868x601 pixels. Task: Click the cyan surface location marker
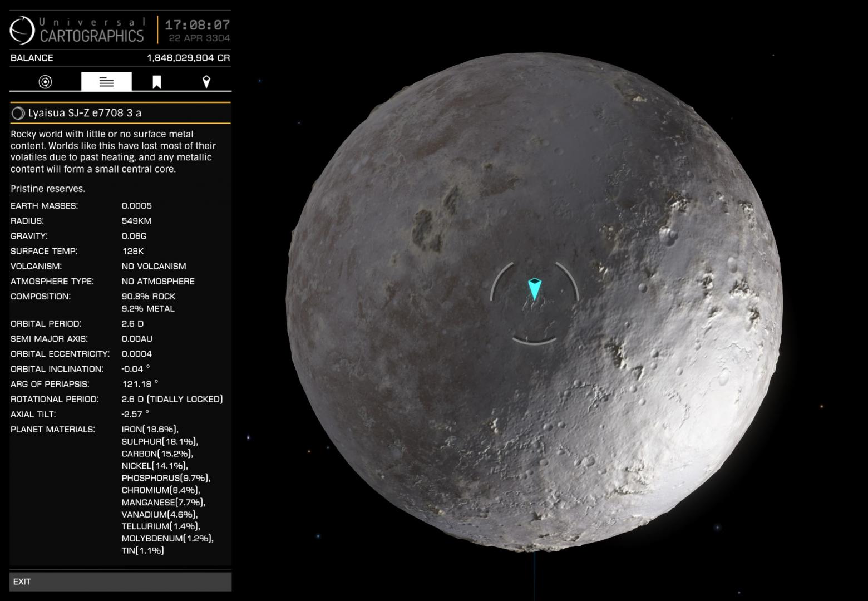tap(534, 289)
